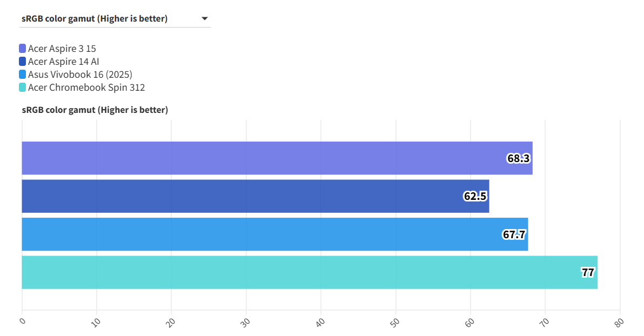The height and width of the screenshot is (336, 644).
Task: Click the Asus Vivobook 16 legend swatch
Action: point(23,75)
